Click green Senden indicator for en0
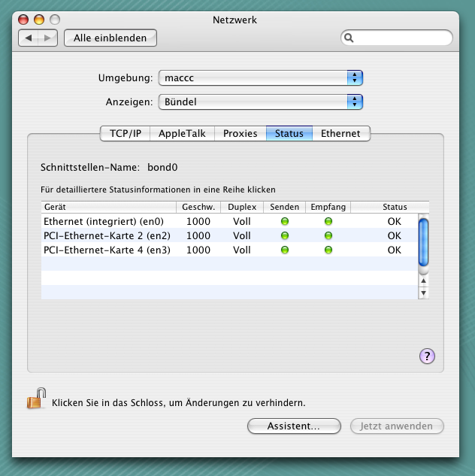This screenshot has height=476, width=475. click(285, 221)
